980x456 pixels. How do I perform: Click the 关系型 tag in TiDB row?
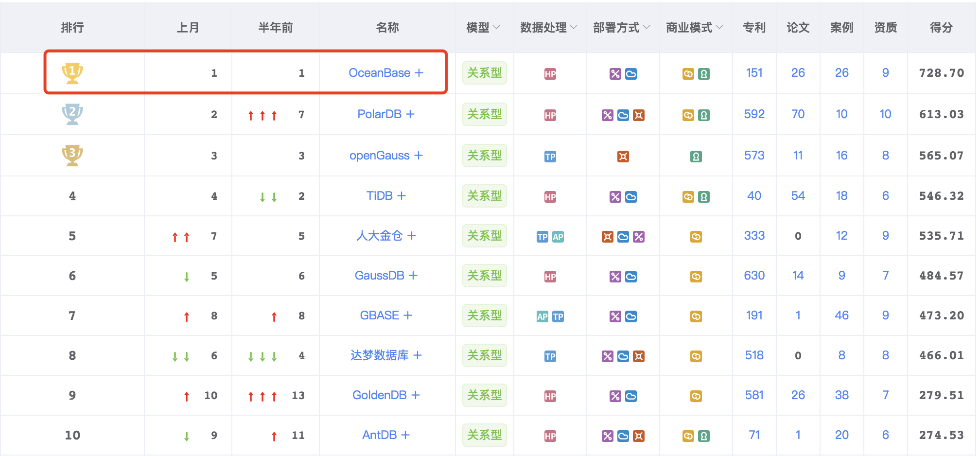[485, 196]
